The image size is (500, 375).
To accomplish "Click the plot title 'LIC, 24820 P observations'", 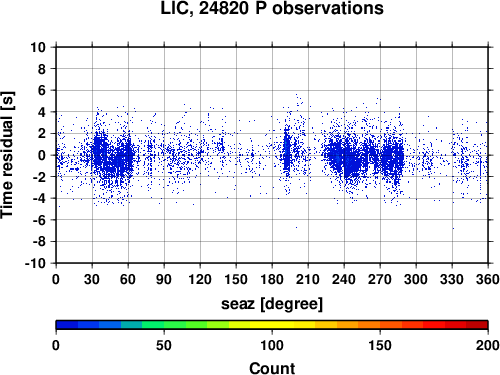I will pos(272,8).
